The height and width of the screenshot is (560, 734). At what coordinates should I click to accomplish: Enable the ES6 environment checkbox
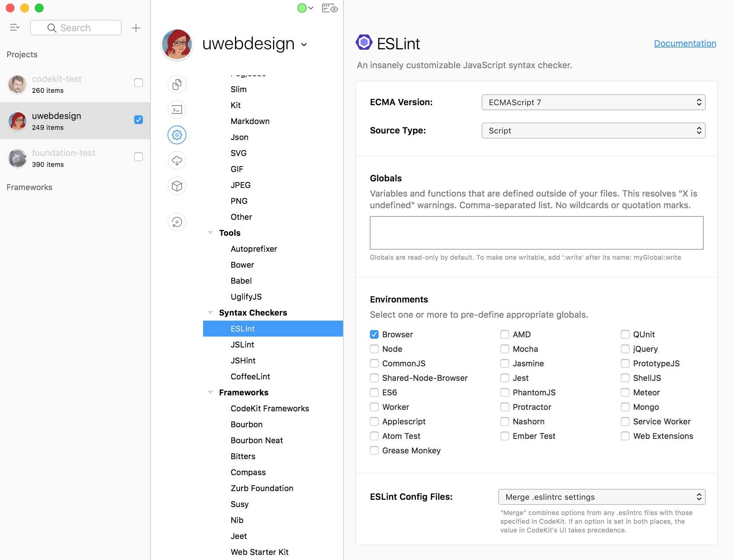coord(374,392)
